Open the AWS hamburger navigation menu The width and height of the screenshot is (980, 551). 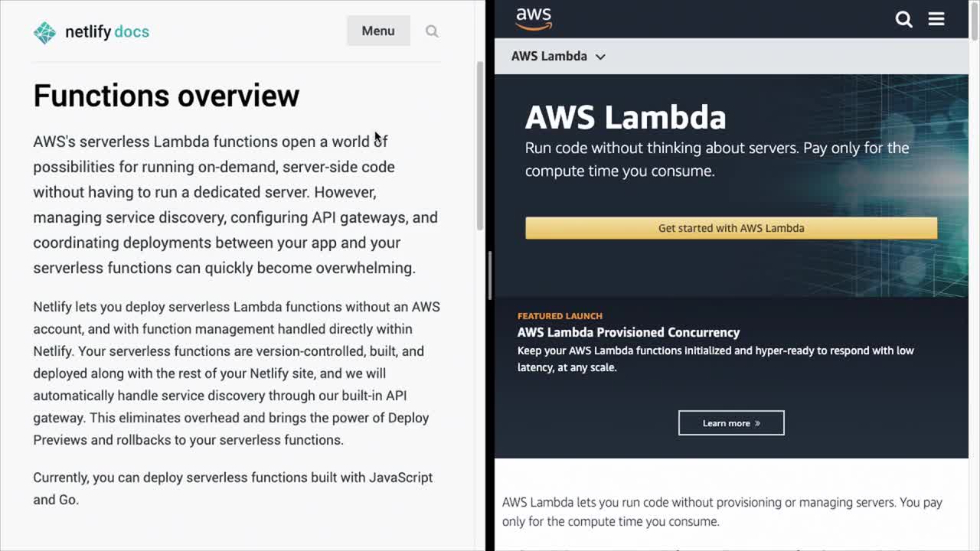point(936,19)
